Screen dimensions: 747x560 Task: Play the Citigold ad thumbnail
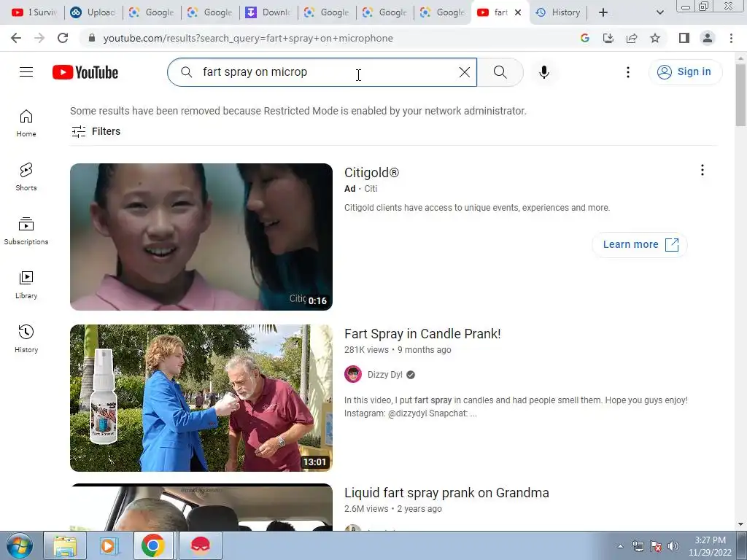(x=201, y=237)
